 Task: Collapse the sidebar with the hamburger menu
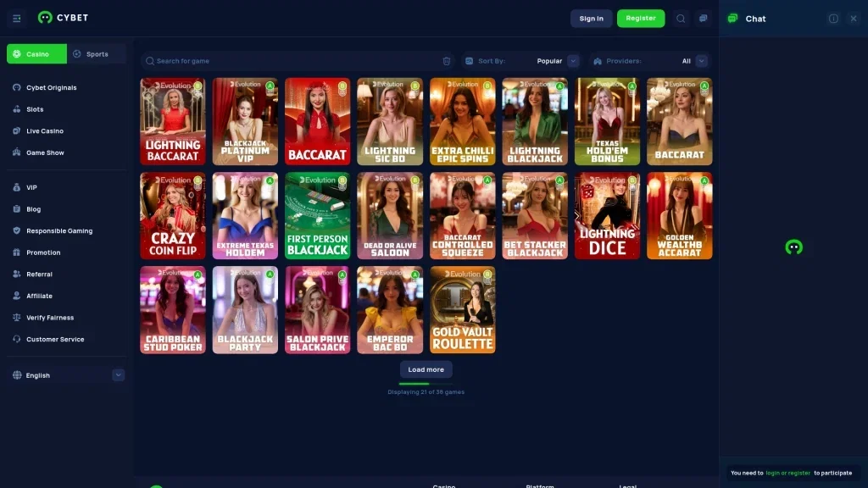coord(17,18)
